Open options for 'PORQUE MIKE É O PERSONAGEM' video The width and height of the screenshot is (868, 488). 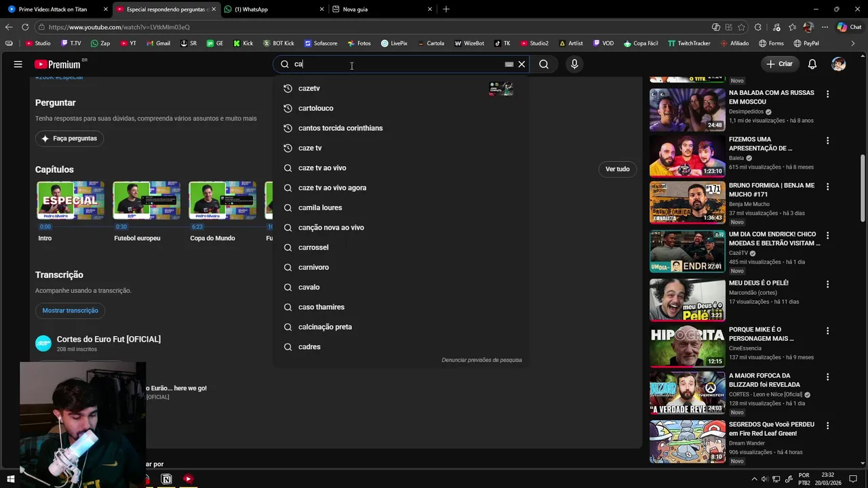tap(827, 331)
